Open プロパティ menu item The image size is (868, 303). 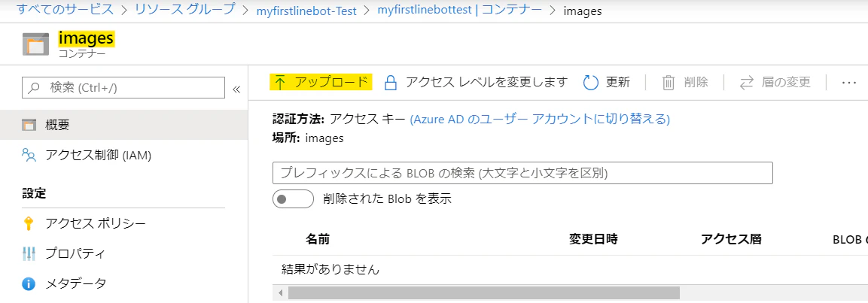(x=124, y=254)
